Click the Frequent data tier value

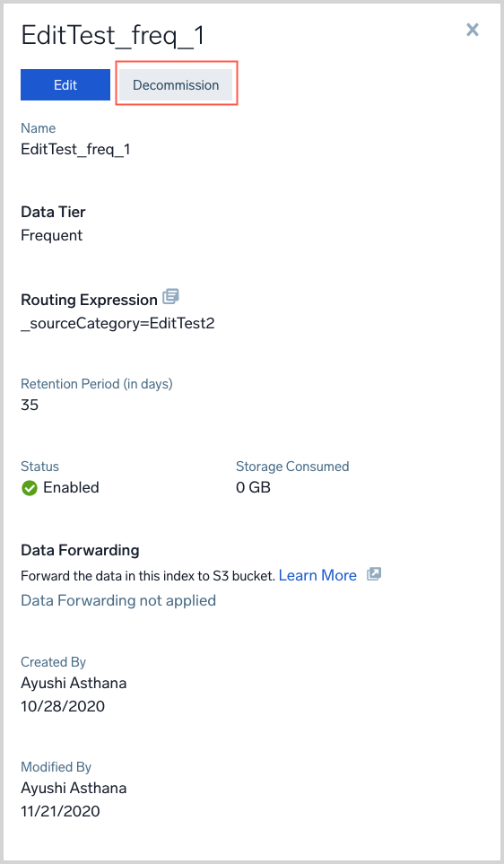coord(52,235)
